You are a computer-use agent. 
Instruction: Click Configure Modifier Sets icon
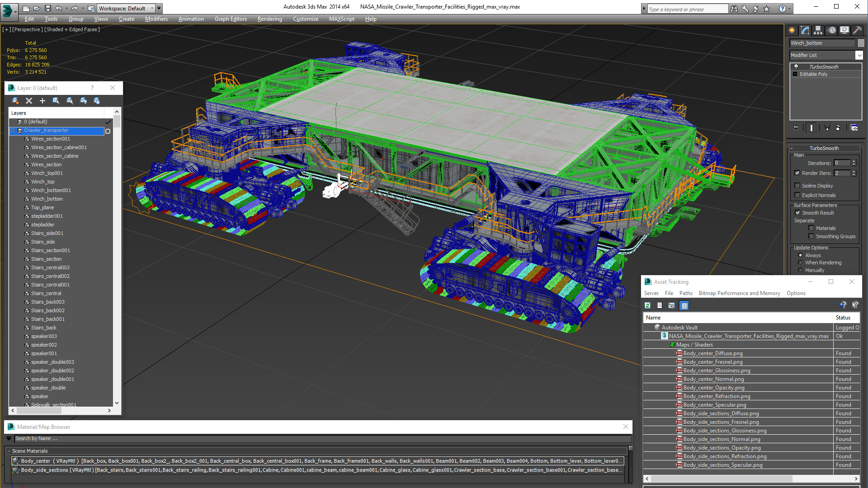(854, 128)
